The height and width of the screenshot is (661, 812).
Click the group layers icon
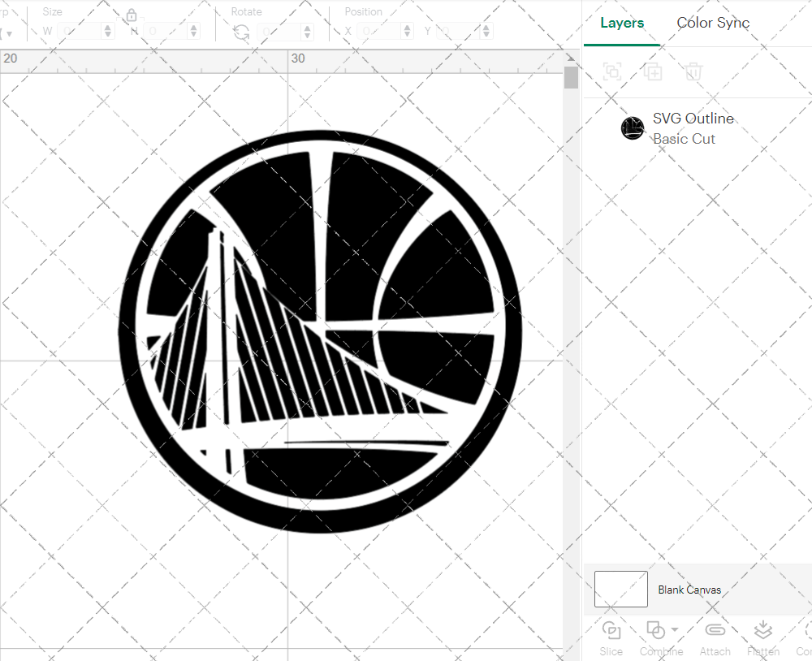coord(612,71)
